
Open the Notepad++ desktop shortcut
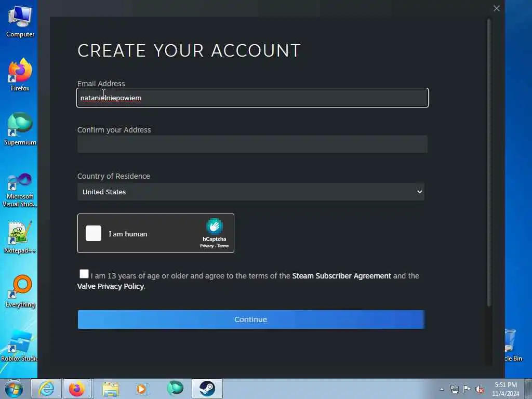[x=20, y=237]
